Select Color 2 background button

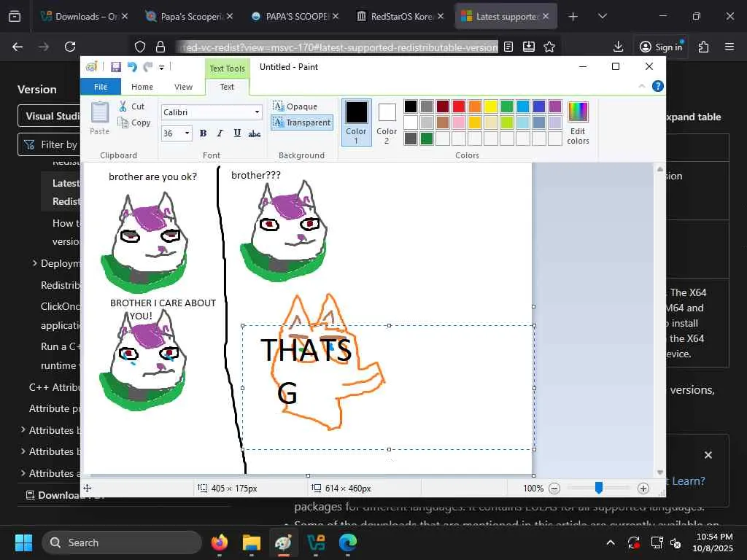pyautogui.click(x=387, y=122)
